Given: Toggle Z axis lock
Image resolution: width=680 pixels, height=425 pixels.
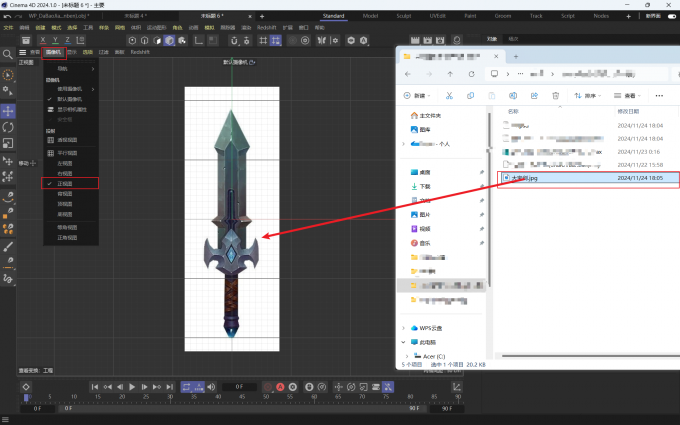Looking at the screenshot, I should [x=68, y=40].
